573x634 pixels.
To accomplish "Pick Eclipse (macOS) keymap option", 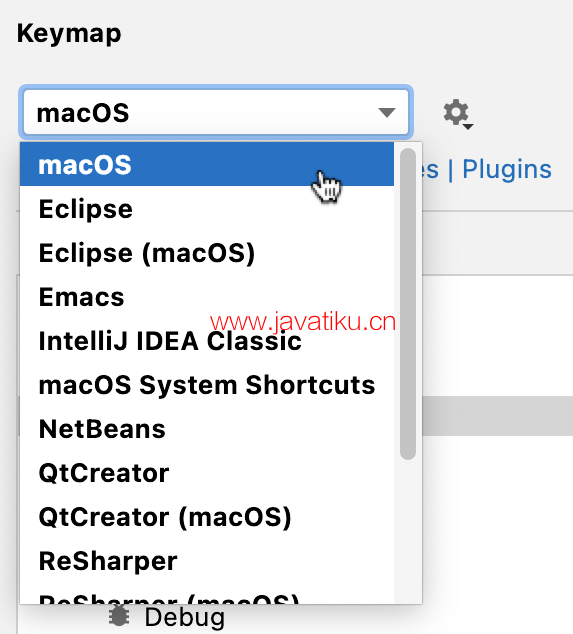I will point(207,253).
